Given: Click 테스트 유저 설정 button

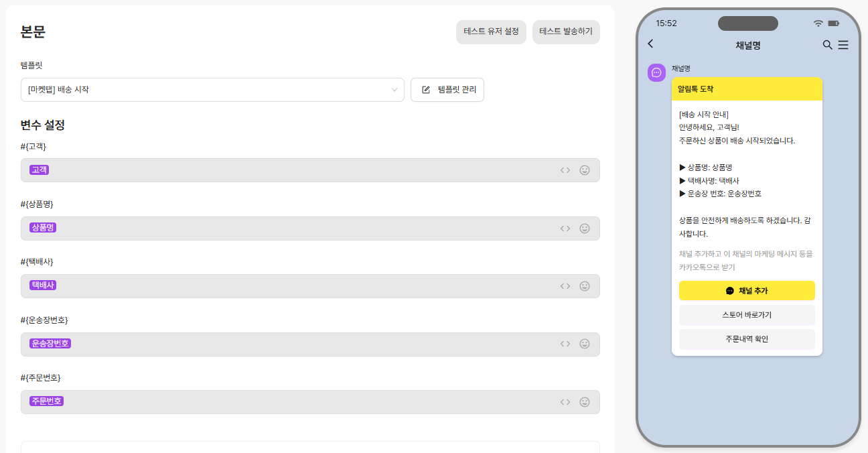Looking at the screenshot, I should (x=491, y=31).
